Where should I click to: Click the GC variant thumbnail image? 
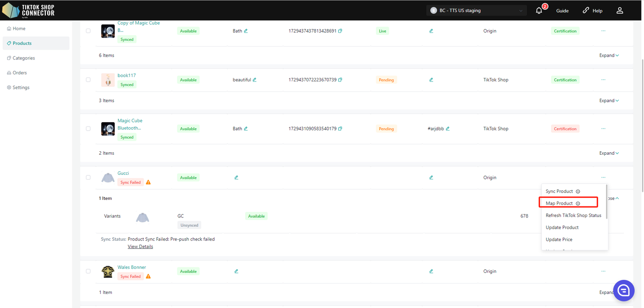[x=142, y=217]
